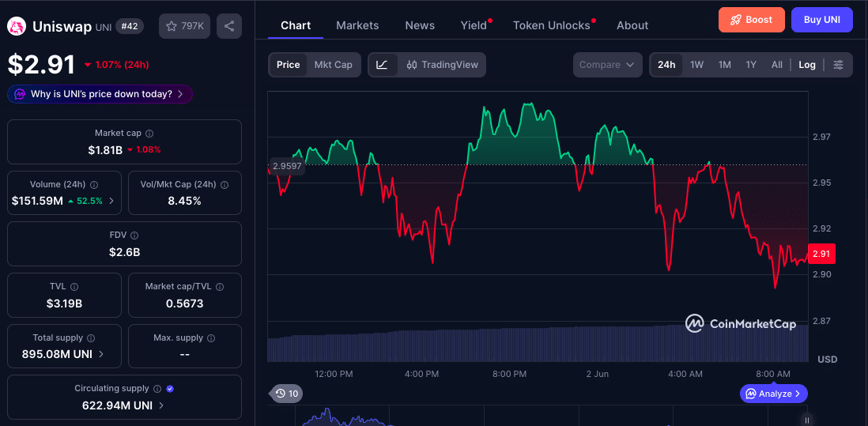Expand Circulating supply 622.94M UNI chevron
Screen dimensions: 868x426
point(161,405)
